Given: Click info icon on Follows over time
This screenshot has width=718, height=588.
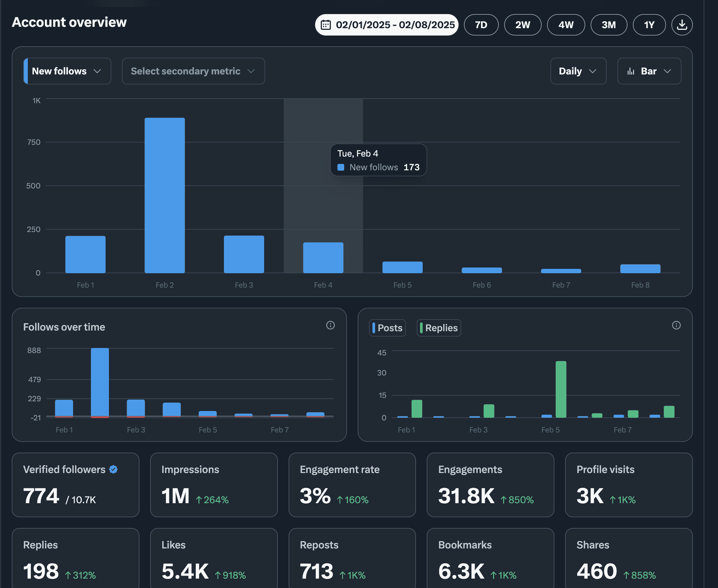Looking at the screenshot, I should (330, 325).
